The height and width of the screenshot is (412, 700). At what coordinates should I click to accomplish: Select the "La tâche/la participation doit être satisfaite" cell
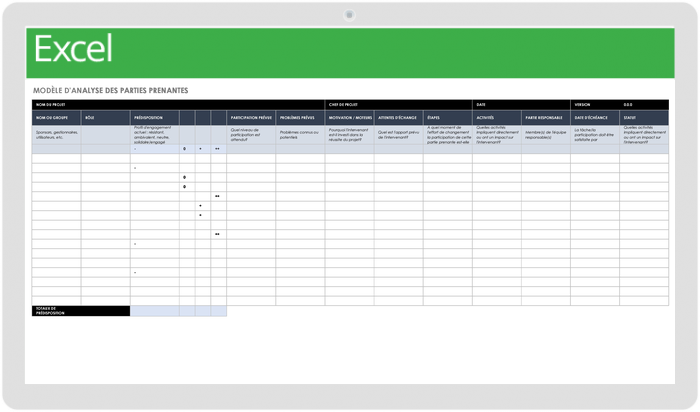[x=595, y=135]
